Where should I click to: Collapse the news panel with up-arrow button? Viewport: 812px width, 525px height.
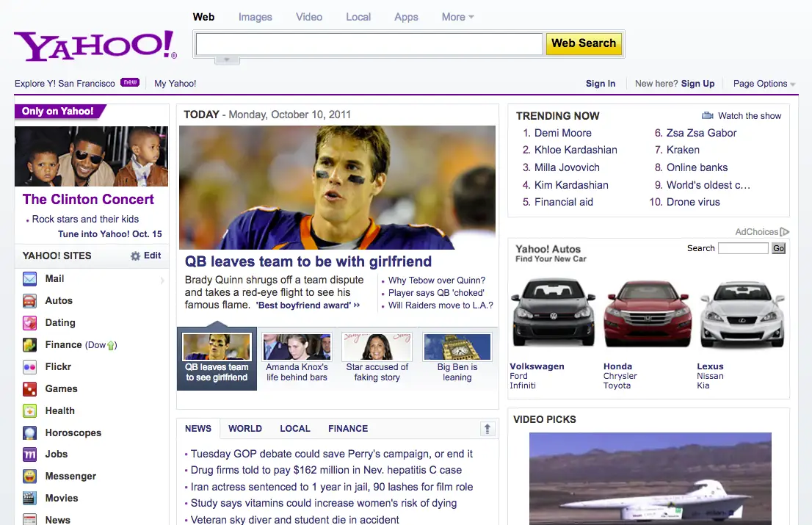(x=486, y=429)
